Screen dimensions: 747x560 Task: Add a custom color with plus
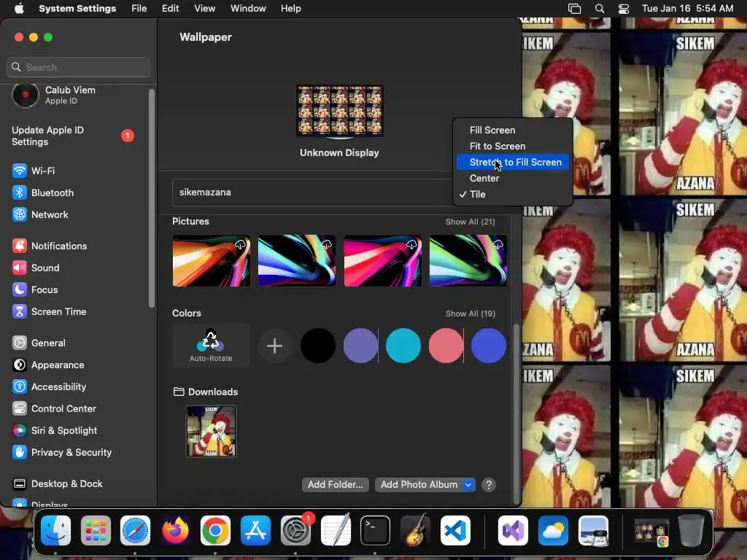pyautogui.click(x=274, y=346)
